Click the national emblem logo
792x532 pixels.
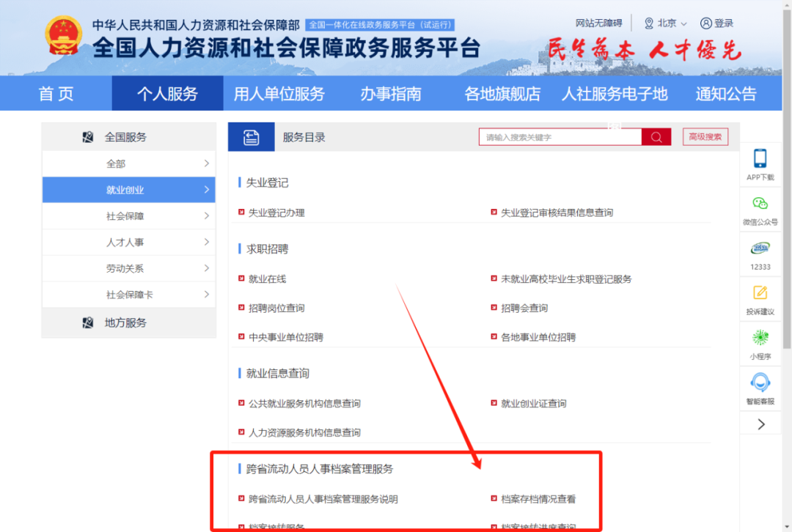pos(62,34)
